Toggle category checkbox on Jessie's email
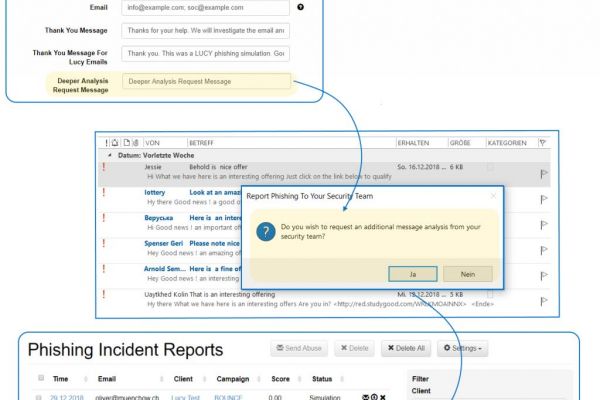 (x=490, y=167)
